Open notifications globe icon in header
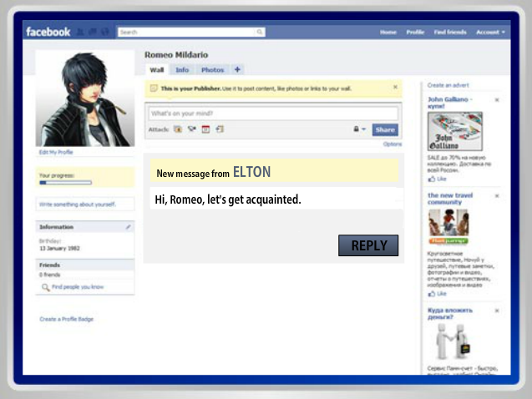Viewport: 532px width, 399px height. pos(105,32)
